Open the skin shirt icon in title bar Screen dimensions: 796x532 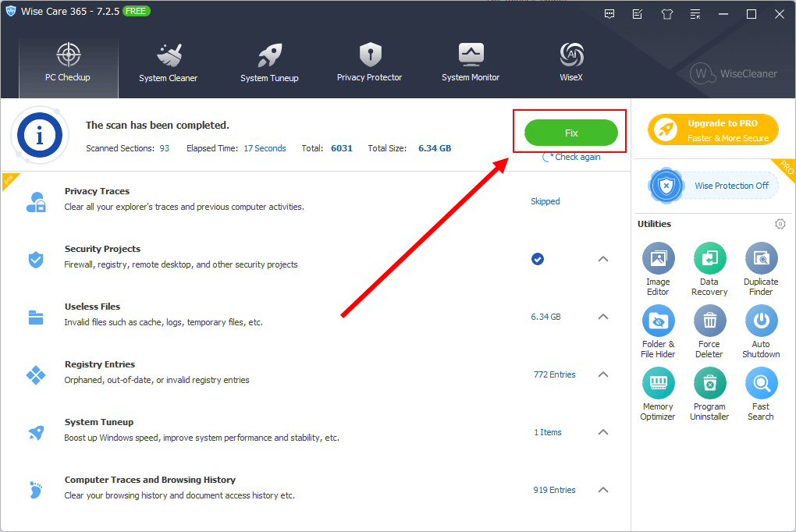(667, 14)
